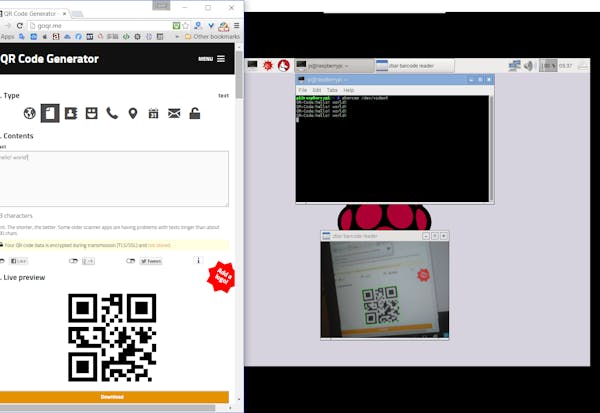The image size is (600, 413).
Task: Open the Tabs menu in terminal window
Action: pyautogui.click(x=332, y=90)
